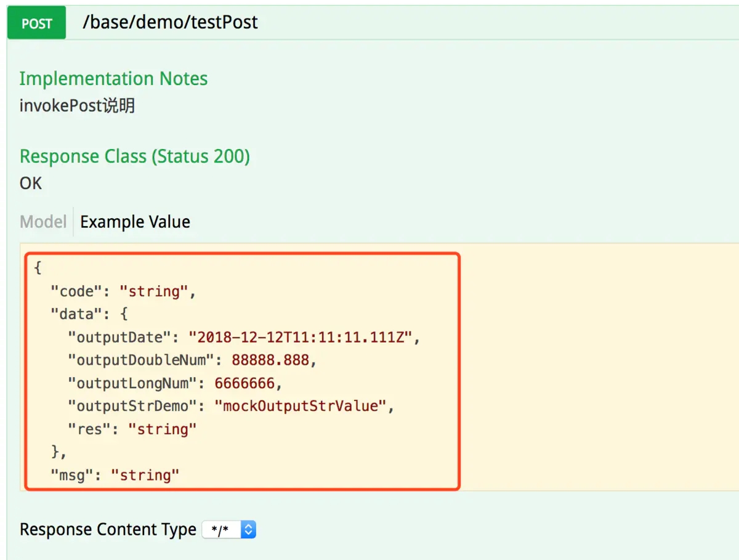This screenshot has width=739, height=560.
Task: Click the Implementation Notes heading
Action: [x=113, y=78]
